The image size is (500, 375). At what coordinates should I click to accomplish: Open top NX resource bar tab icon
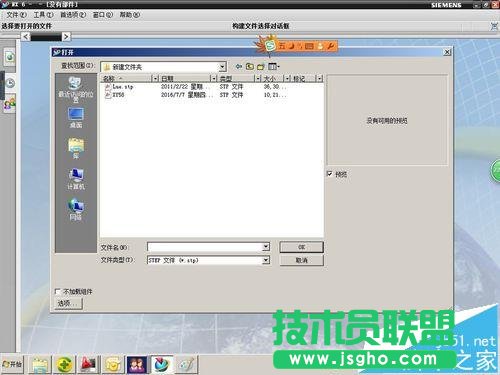(x=10, y=57)
